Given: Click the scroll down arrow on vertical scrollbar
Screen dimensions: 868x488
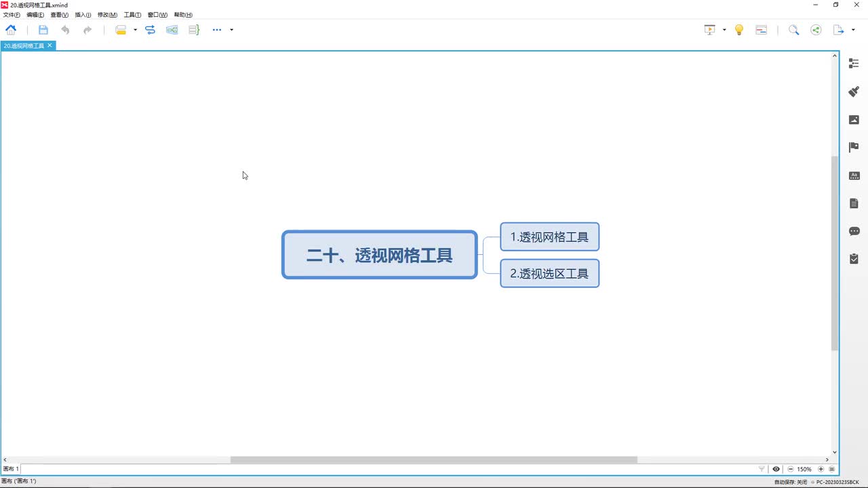Looking at the screenshot, I should [x=835, y=452].
